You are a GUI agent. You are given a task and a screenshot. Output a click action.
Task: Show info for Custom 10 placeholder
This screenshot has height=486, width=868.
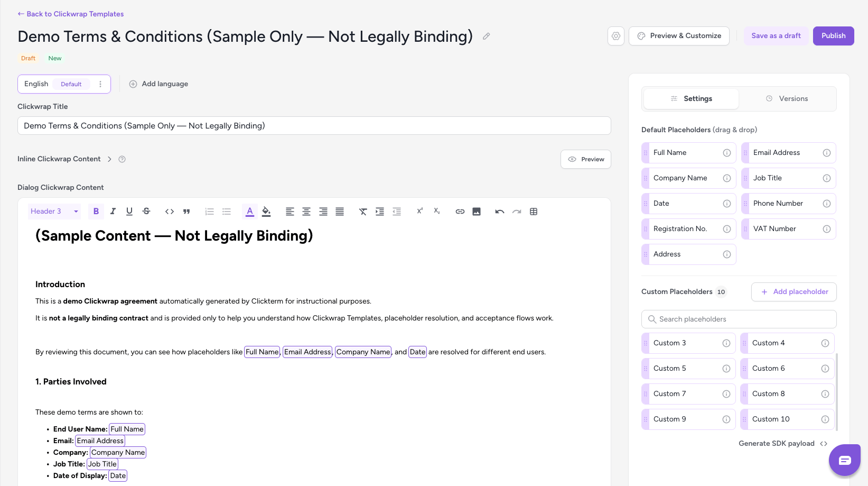(825, 419)
